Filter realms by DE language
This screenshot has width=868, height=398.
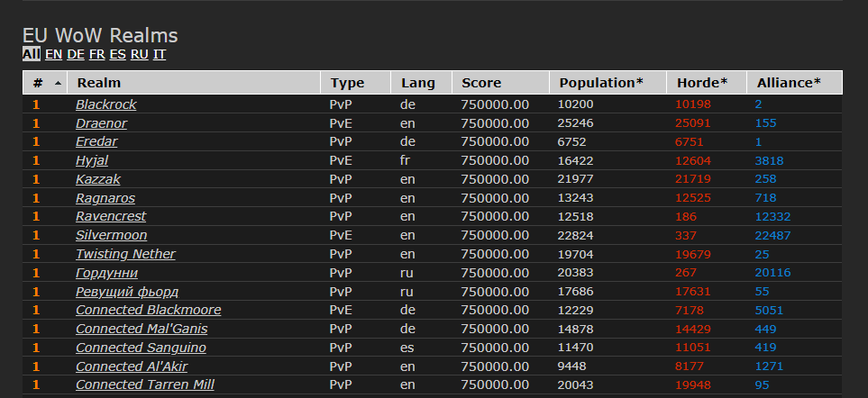coord(76,54)
